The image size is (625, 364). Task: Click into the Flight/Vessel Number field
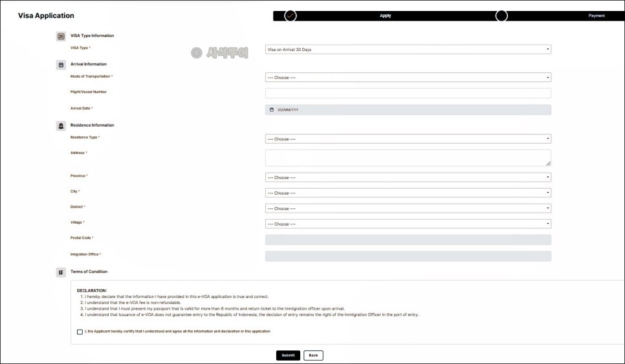(408, 93)
